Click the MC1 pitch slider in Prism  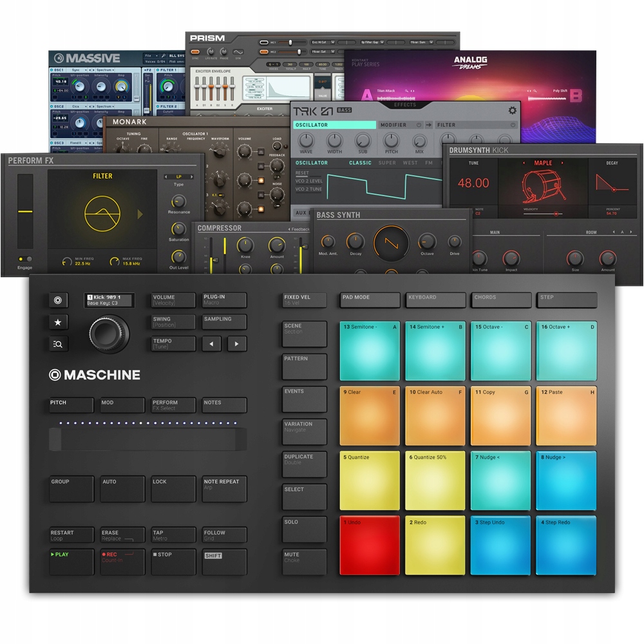pyautogui.click(x=291, y=42)
